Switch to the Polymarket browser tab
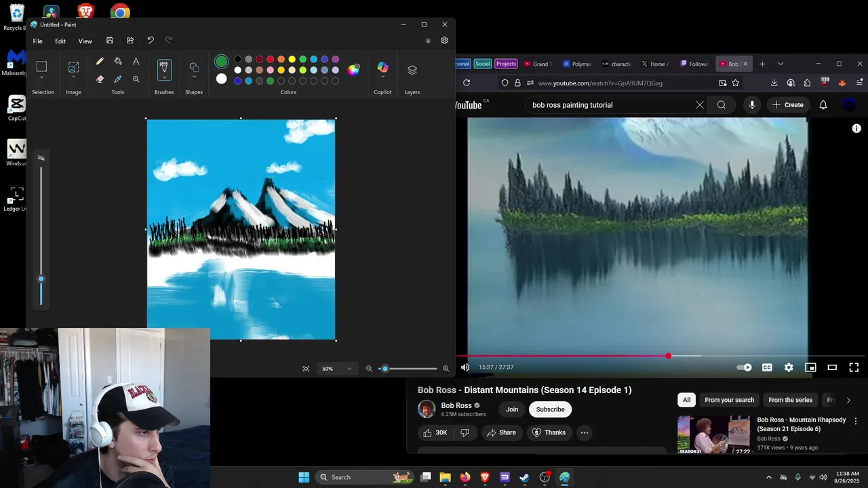This screenshot has height=488, width=868. [576, 64]
